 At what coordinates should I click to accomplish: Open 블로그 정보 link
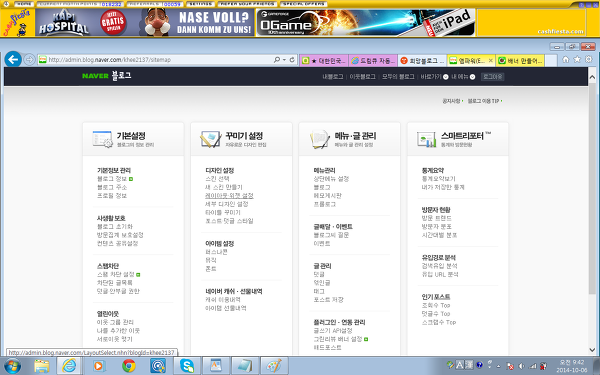tap(112, 179)
